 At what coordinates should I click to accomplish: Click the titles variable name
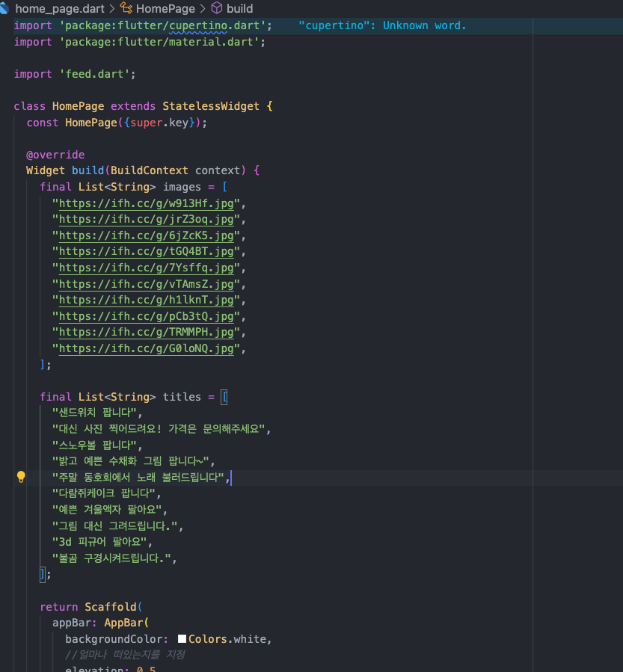pos(182,397)
